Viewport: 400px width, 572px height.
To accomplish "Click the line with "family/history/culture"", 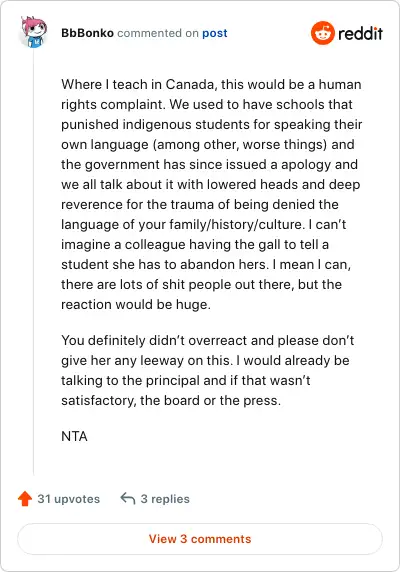I will [x=203, y=224].
